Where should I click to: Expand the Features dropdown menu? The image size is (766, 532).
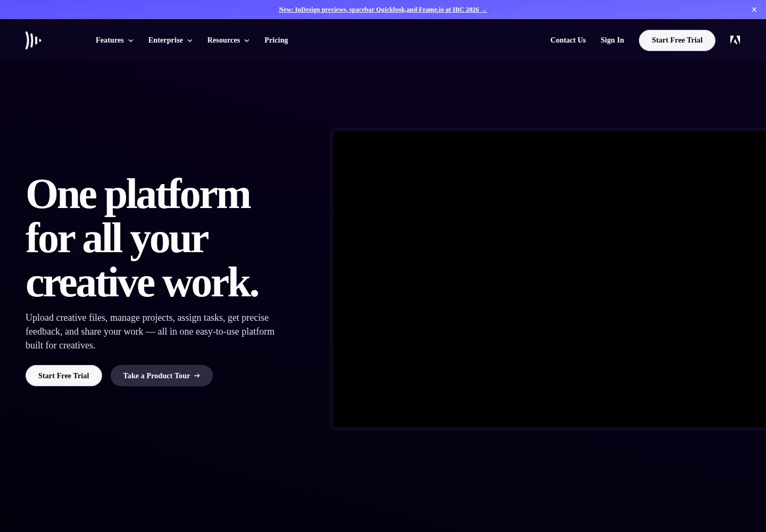(114, 40)
